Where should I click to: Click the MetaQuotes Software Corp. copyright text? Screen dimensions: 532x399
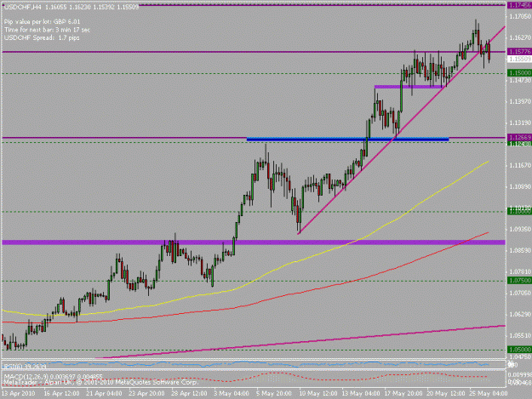pyautogui.click(x=100, y=382)
